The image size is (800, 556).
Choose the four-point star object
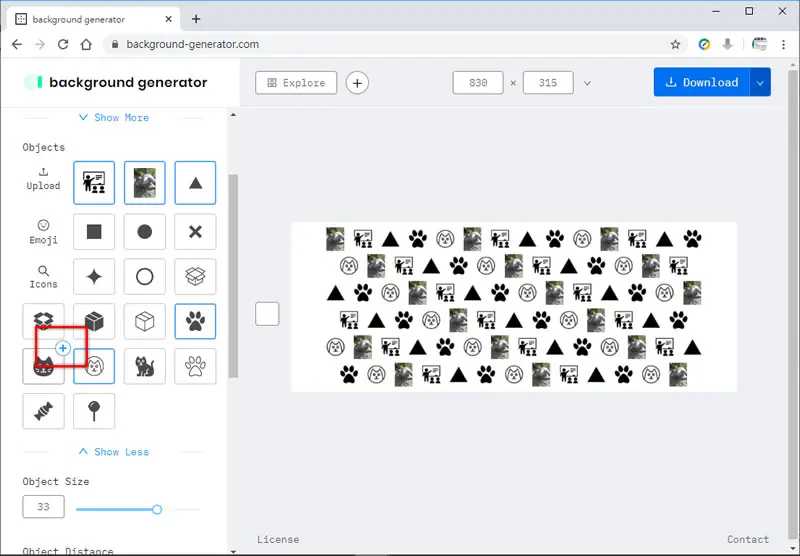[94, 276]
